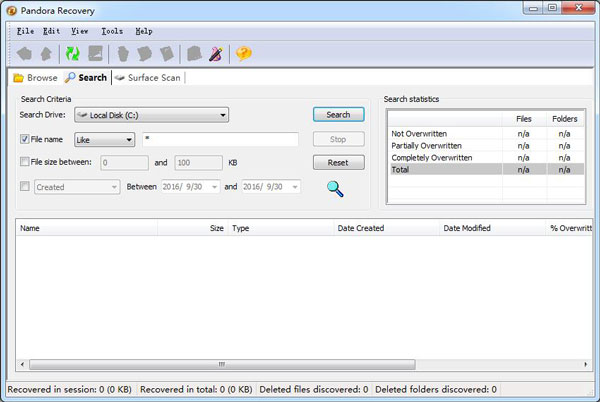This screenshot has height=402, width=600.
Task: Open the Tools menu
Action: pyautogui.click(x=112, y=31)
